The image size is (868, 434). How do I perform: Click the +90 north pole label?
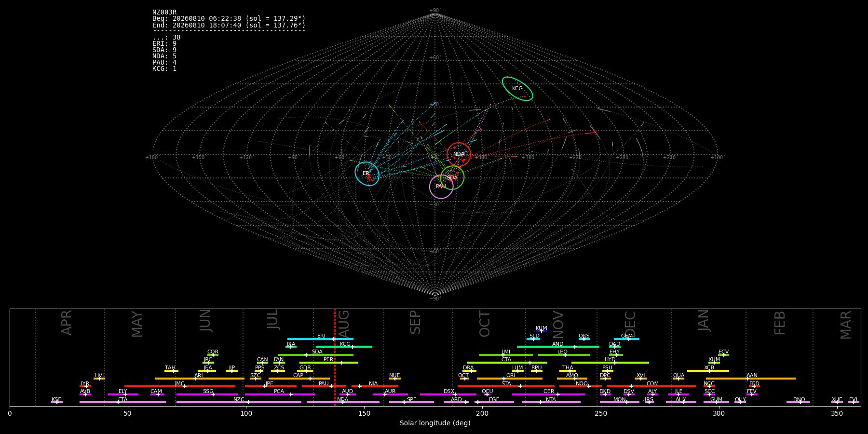coord(434,11)
